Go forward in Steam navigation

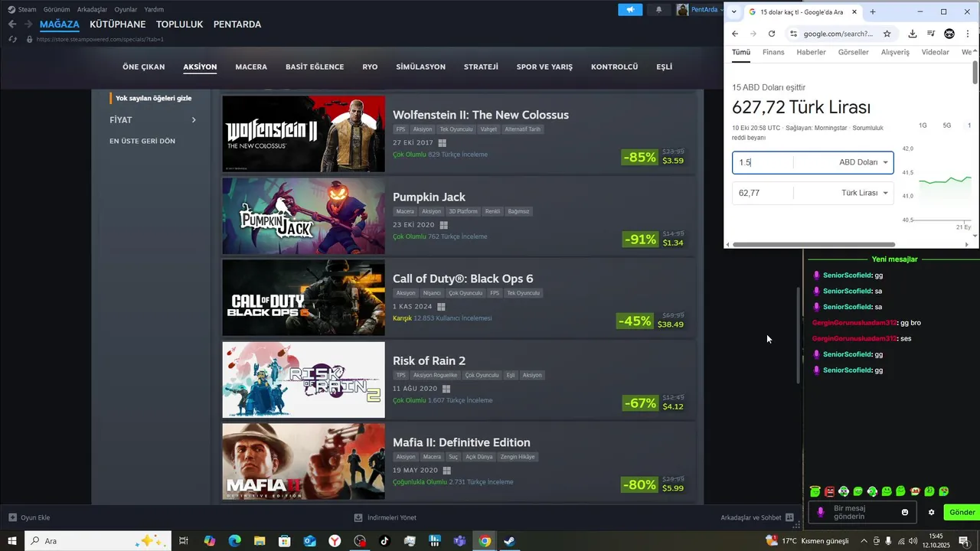pos(28,24)
